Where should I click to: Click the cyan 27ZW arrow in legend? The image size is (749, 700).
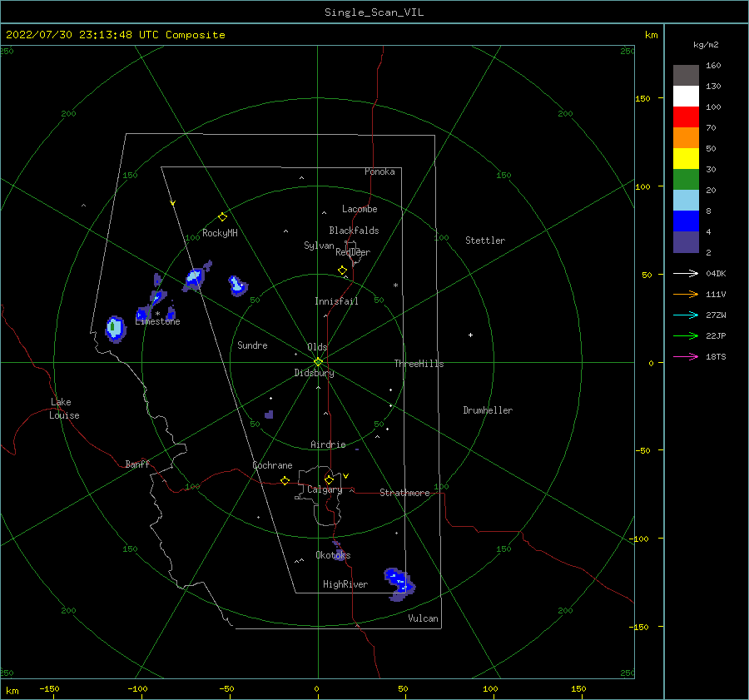click(x=686, y=315)
